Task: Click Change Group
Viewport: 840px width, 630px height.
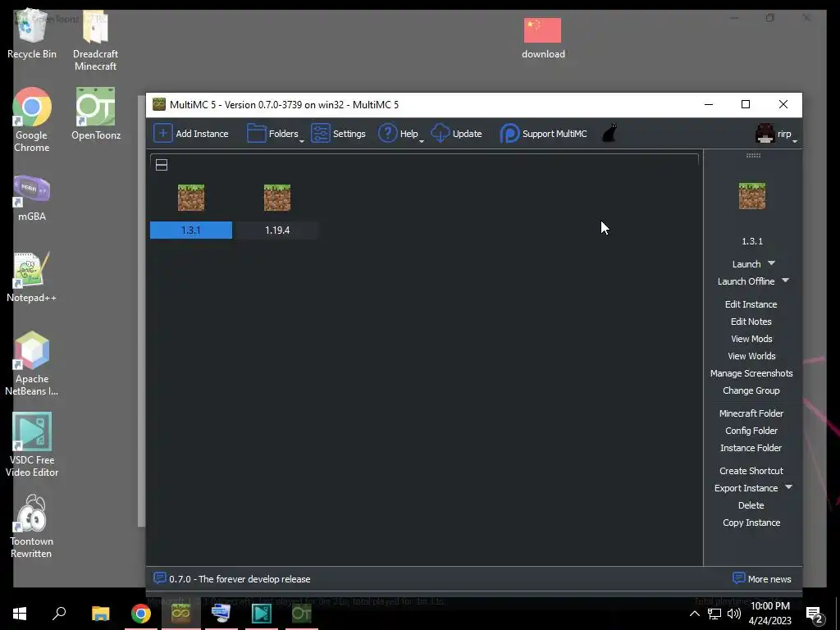Action: [x=751, y=390]
